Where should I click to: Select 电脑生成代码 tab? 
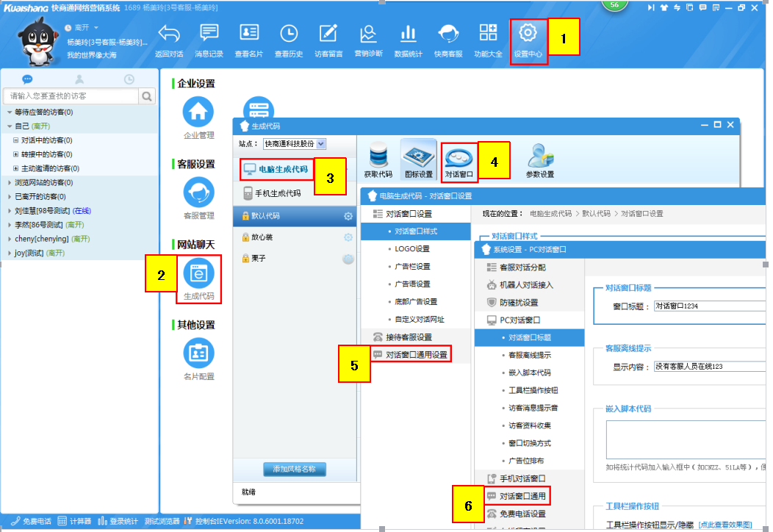point(277,169)
